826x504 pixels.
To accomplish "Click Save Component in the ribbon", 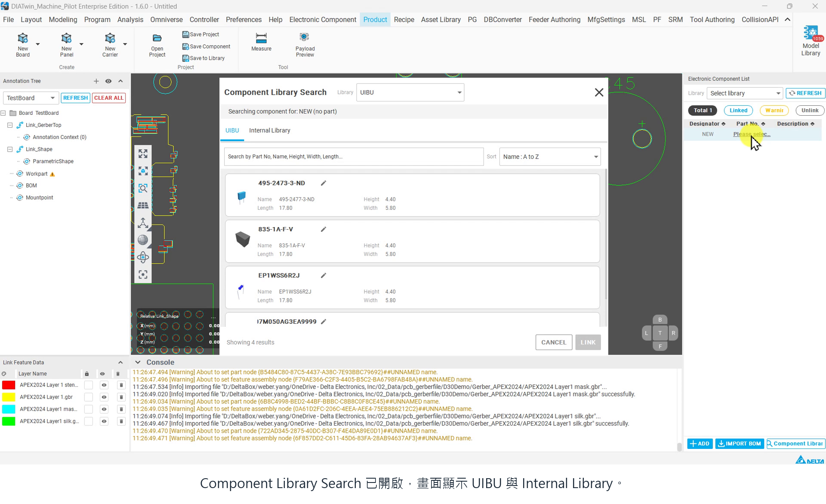I will pyautogui.click(x=206, y=46).
